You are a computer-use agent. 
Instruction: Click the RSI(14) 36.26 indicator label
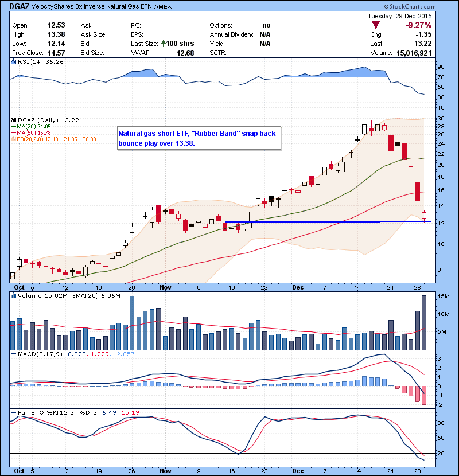[x=40, y=61]
